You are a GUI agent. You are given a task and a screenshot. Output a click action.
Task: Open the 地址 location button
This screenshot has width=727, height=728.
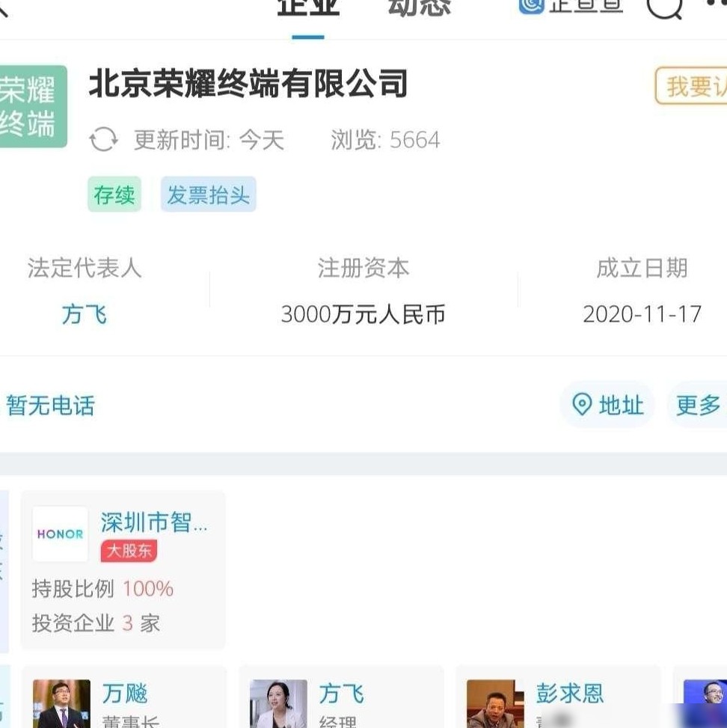coord(607,404)
